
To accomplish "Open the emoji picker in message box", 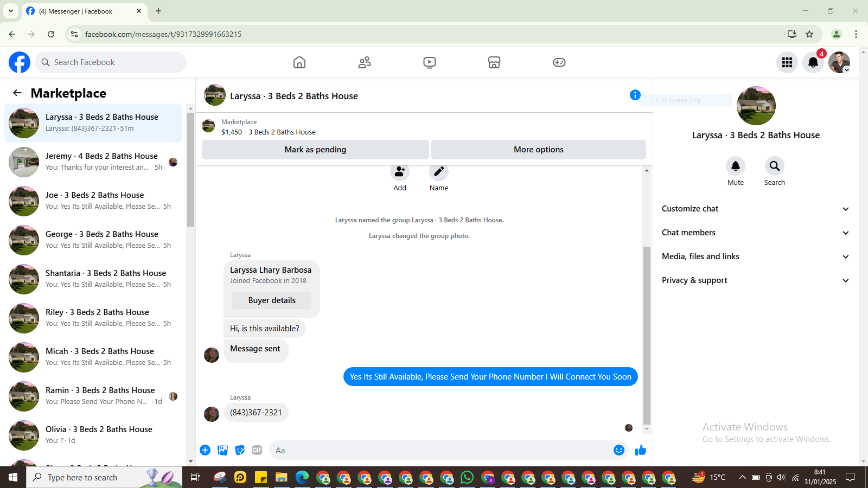I will (x=619, y=450).
